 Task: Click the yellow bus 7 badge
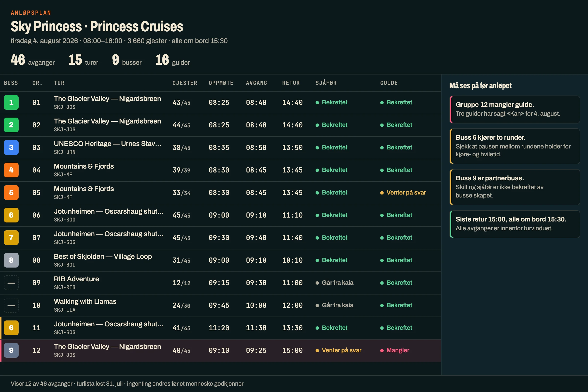[11, 237]
